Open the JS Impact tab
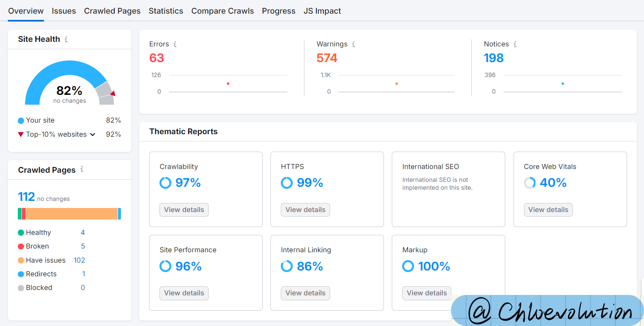The image size is (644, 326). 322,11
